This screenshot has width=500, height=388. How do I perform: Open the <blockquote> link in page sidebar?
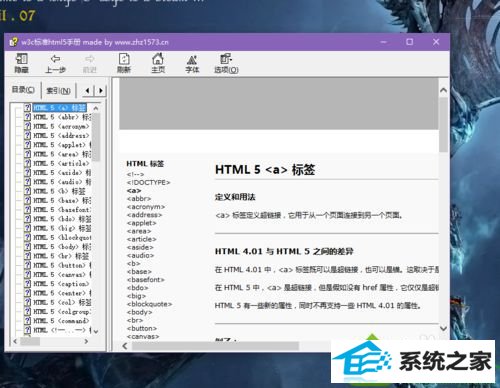tap(149, 304)
